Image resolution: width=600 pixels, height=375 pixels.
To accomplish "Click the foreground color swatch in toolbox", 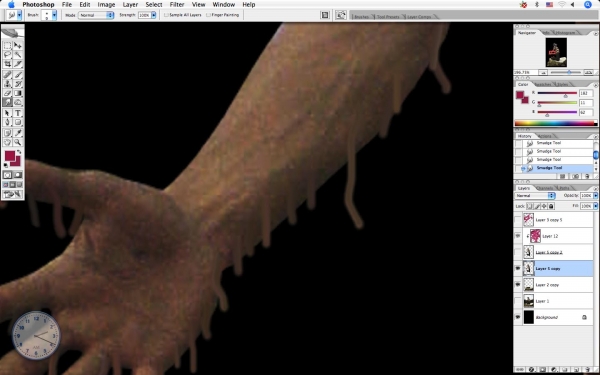I will point(10,156).
